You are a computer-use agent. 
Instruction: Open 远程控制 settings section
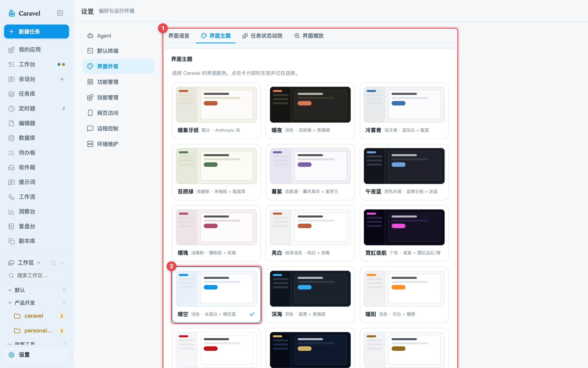[x=118, y=129]
